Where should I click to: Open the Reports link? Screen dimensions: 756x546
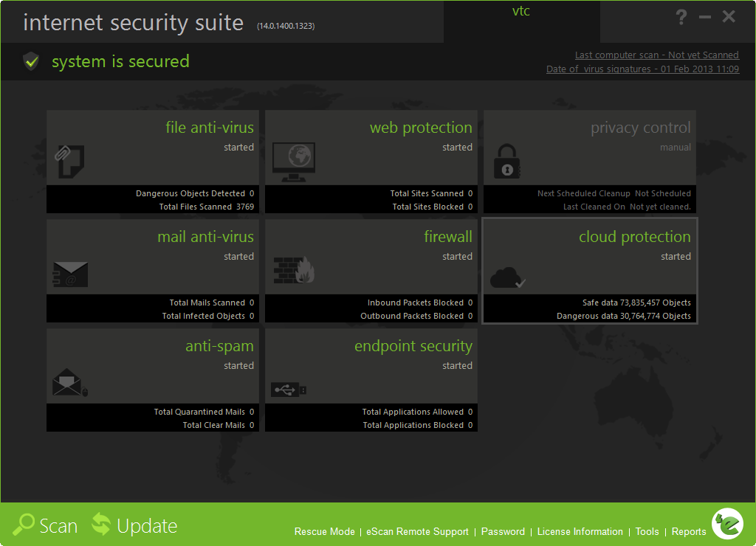coord(689,531)
